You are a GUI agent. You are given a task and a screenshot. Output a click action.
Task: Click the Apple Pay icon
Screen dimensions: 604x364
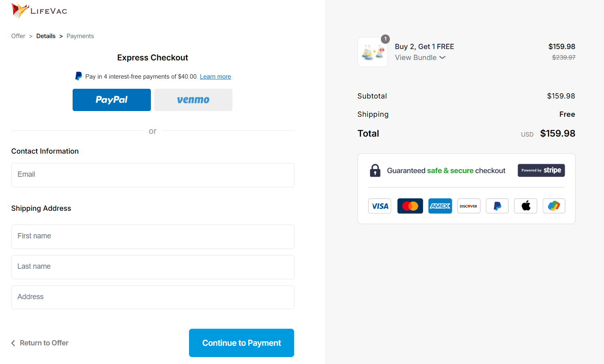coord(526,206)
